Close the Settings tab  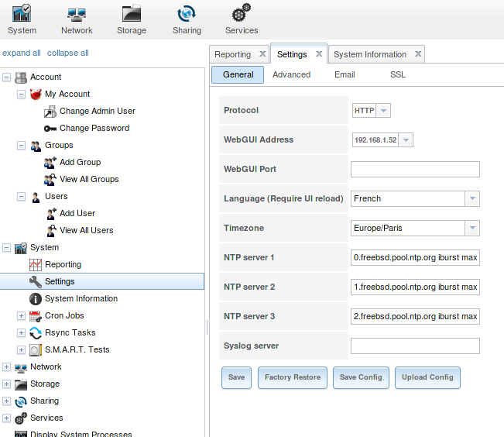tap(319, 53)
